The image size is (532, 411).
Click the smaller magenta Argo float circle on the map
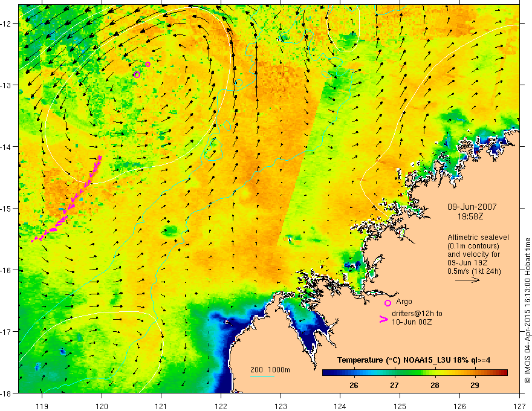pyautogui.click(x=148, y=65)
